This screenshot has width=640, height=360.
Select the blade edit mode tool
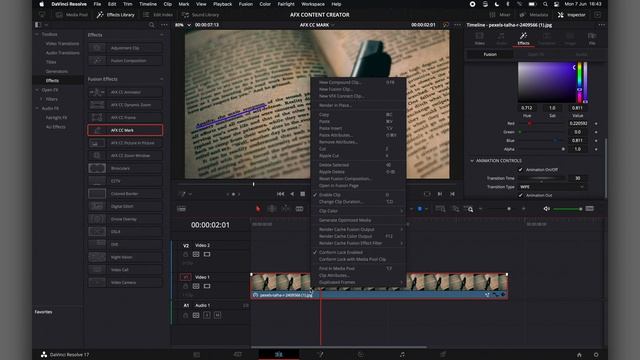pos(299,209)
